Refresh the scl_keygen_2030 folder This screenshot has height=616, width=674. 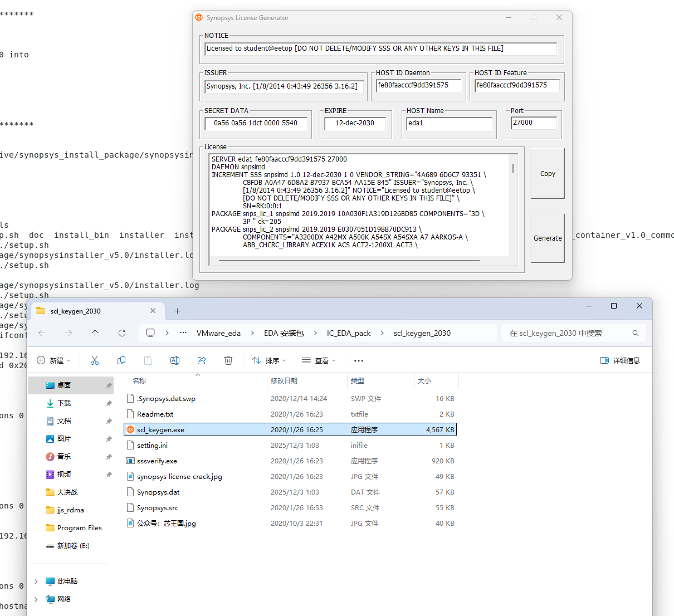(x=122, y=333)
